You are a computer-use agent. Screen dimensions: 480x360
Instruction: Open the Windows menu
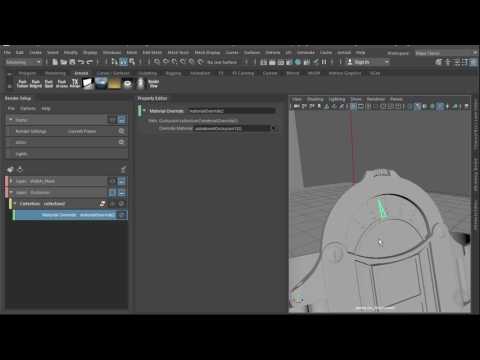pyautogui.click(x=112, y=53)
